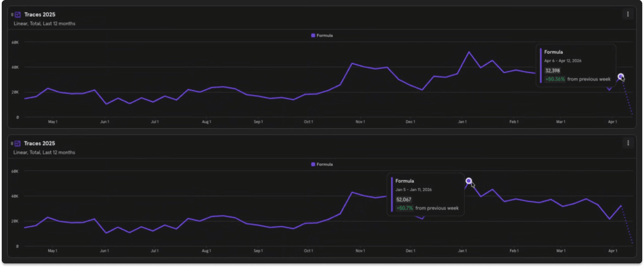644x267 pixels.
Task: Open the bottom chart's three-dot options menu
Action: point(628,143)
